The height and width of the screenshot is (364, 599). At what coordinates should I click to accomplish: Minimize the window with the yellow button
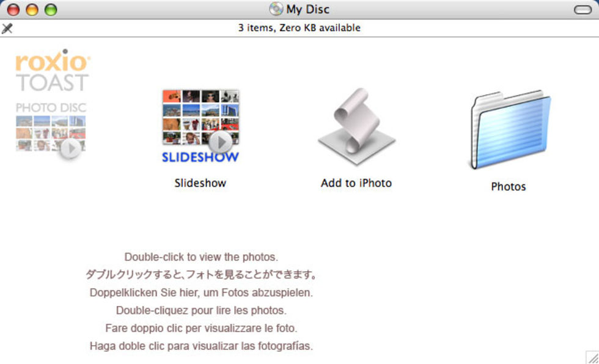coord(32,10)
